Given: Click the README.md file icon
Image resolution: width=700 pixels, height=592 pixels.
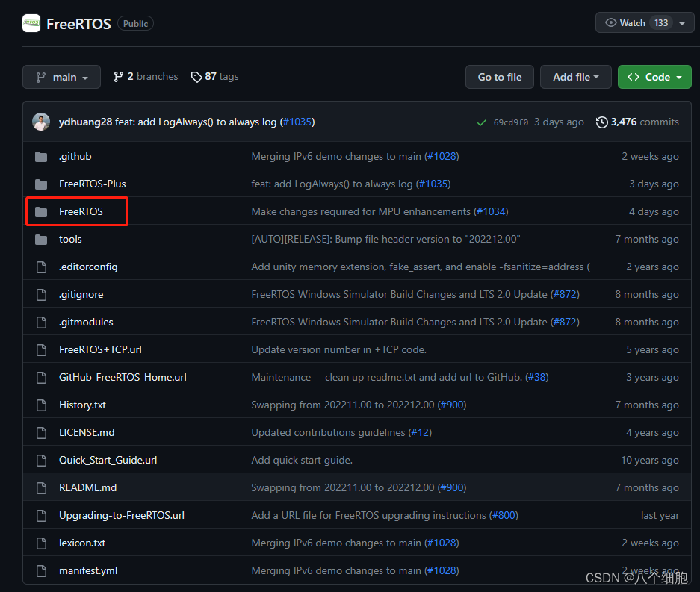Looking at the screenshot, I should click(x=41, y=488).
